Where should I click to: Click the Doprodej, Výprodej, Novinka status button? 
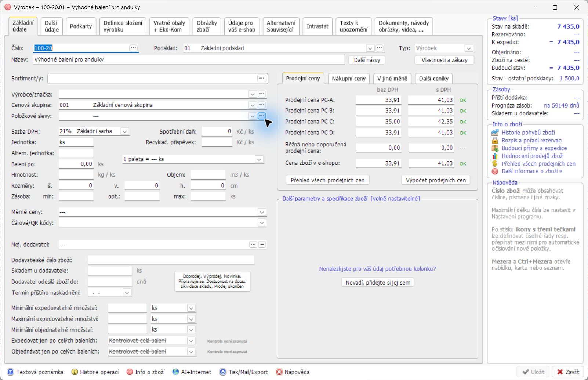click(x=213, y=281)
